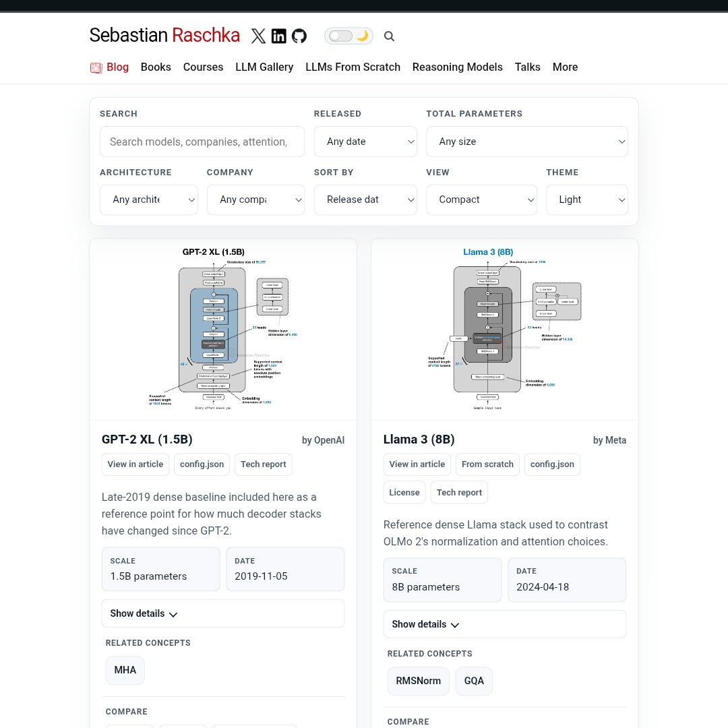Click the Llama 3 (8B) card title
728x728 pixels.
(x=419, y=439)
